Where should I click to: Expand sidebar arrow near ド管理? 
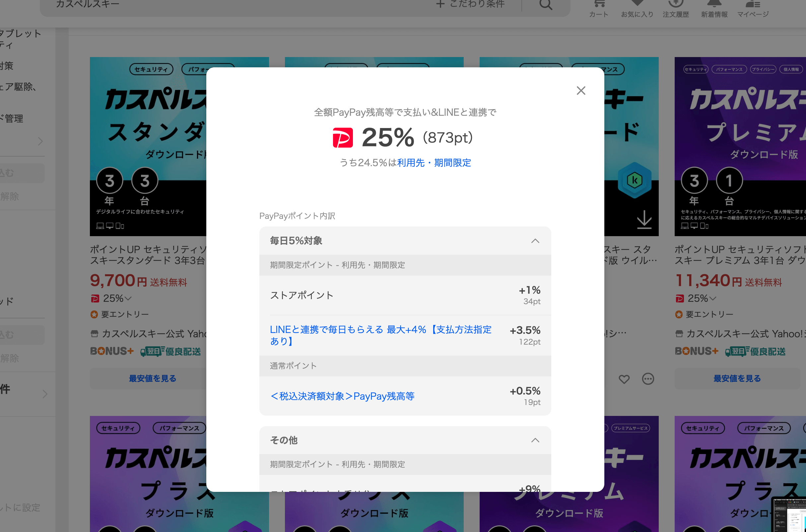pos(40,141)
